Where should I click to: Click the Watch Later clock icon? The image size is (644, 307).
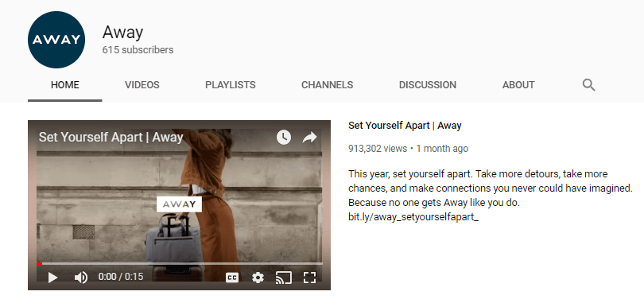[x=284, y=138]
